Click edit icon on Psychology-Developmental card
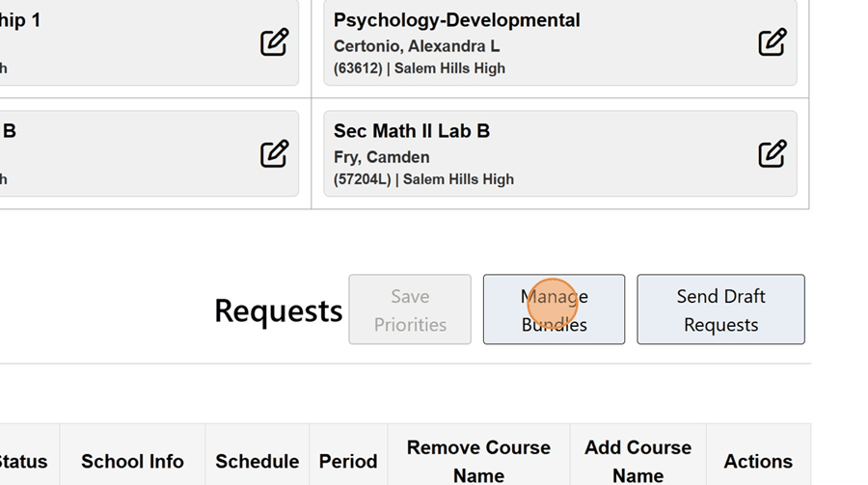The width and height of the screenshot is (868, 485). [x=772, y=42]
